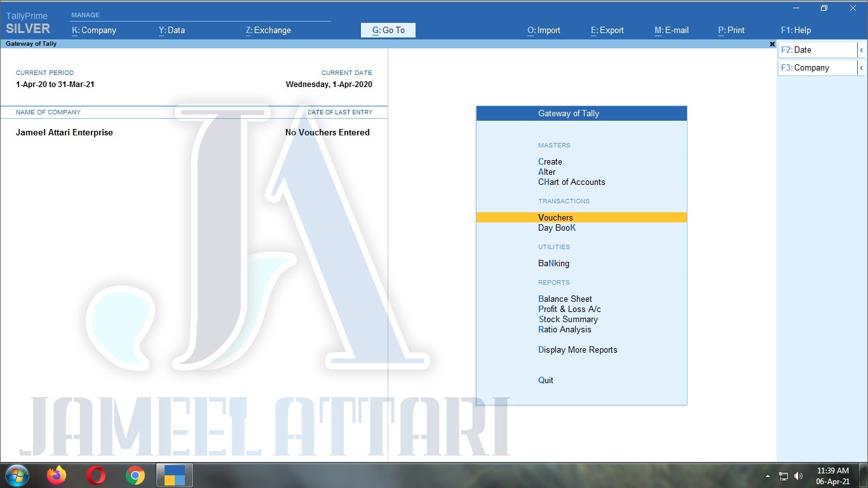The image size is (868, 488).
Task: Launch Google Chrome from the taskbar
Action: [x=135, y=475]
